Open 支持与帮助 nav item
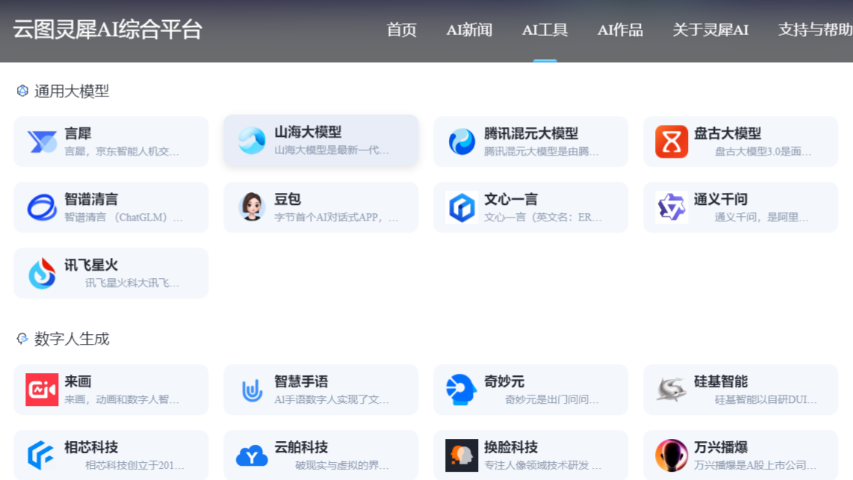The height and width of the screenshot is (480, 853). 815,30
